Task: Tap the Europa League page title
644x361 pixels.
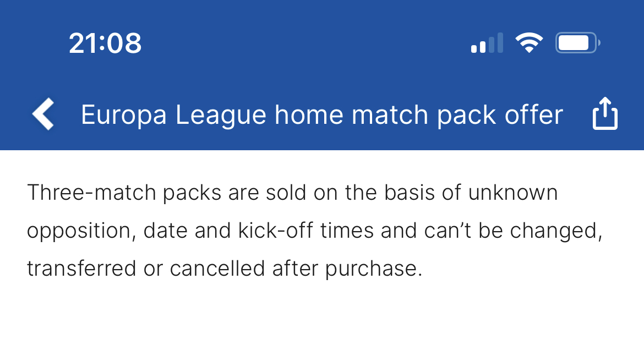Action: pos(321,114)
